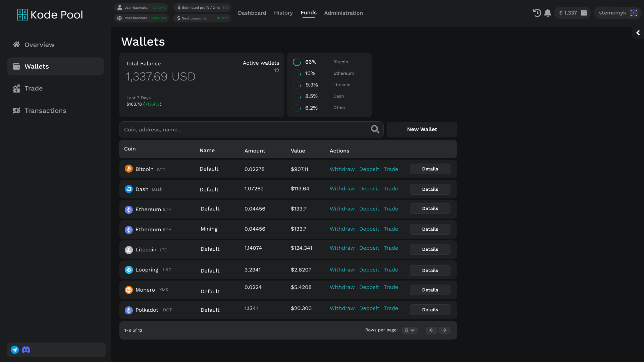Open Details for the Polkadot wallet

[430, 310]
